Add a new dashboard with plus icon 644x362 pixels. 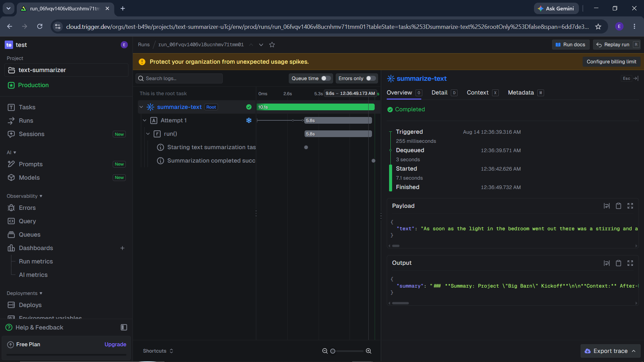pos(122,248)
